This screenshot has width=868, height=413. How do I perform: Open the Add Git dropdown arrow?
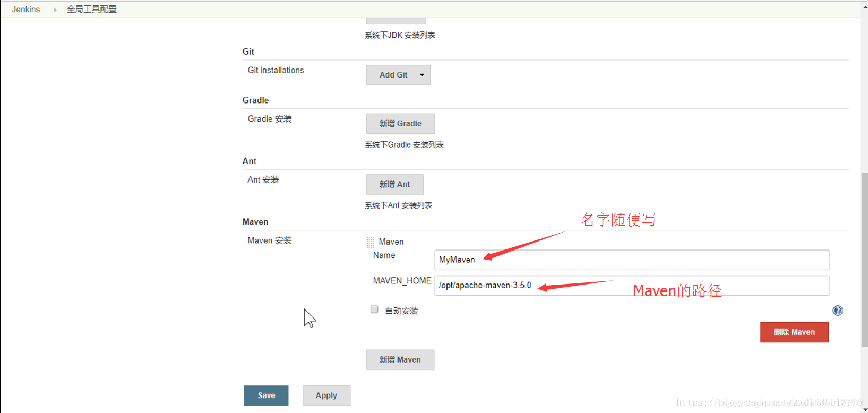pos(422,75)
